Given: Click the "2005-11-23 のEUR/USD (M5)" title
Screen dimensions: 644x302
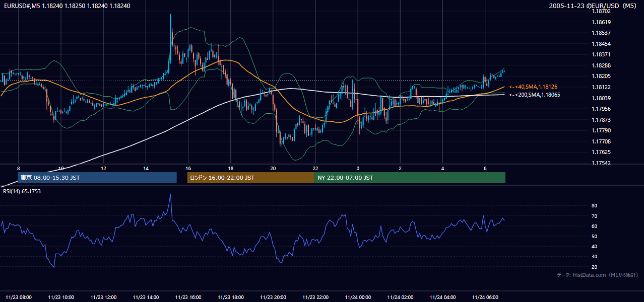Looking at the screenshot, I should coord(594,6).
